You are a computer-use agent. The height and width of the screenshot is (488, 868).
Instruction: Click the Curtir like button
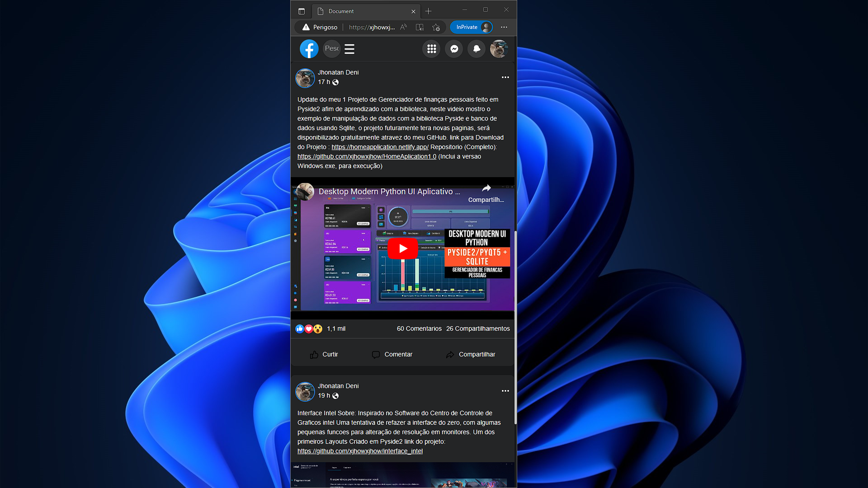tap(324, 354)
